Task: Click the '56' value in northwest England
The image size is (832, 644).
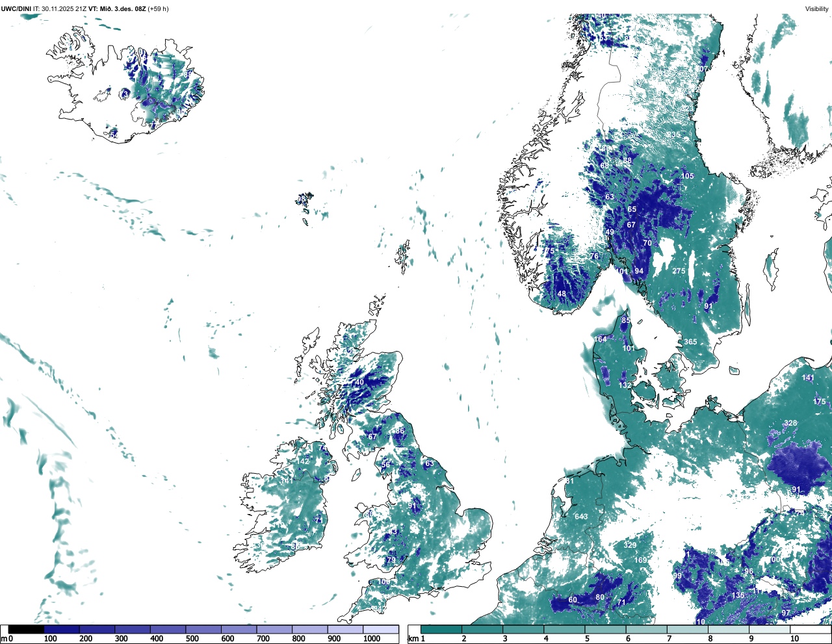Action: pyautogui.click(x=385, y=465)
